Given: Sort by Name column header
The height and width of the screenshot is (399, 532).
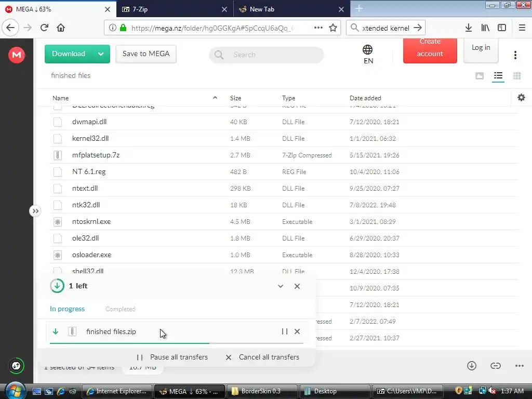Looking at the screenshot, I should (60, 98).
